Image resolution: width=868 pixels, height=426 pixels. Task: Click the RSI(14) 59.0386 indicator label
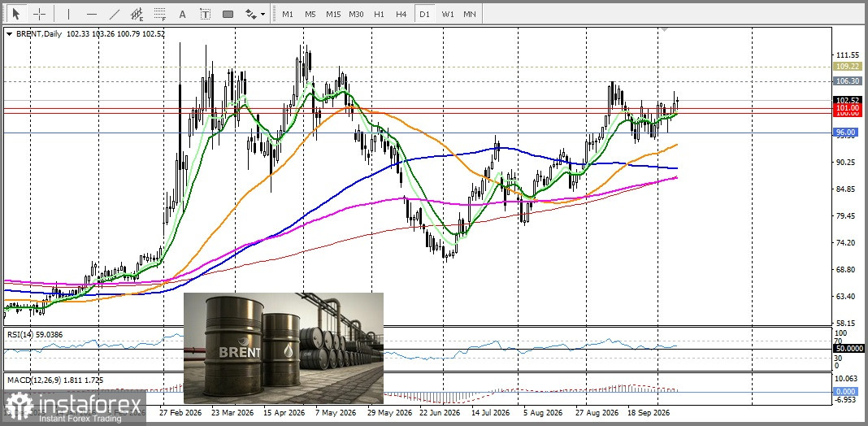pos(34,334)
